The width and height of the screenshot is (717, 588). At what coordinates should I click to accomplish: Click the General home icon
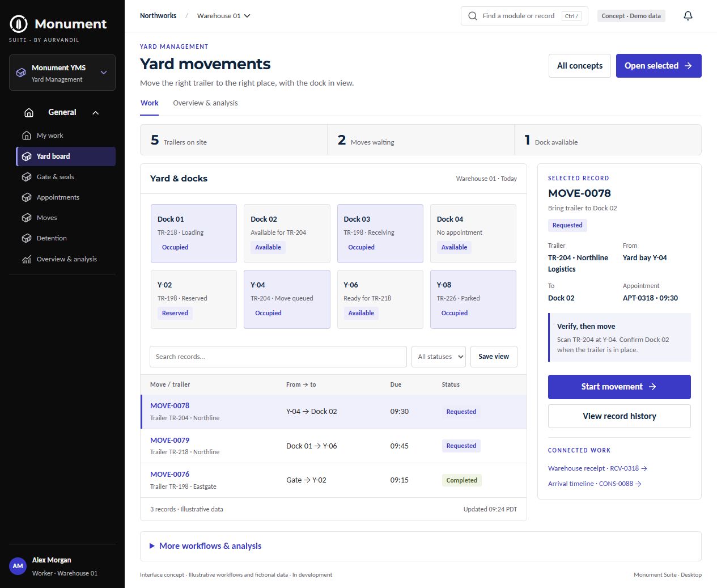tap(29, 112)
